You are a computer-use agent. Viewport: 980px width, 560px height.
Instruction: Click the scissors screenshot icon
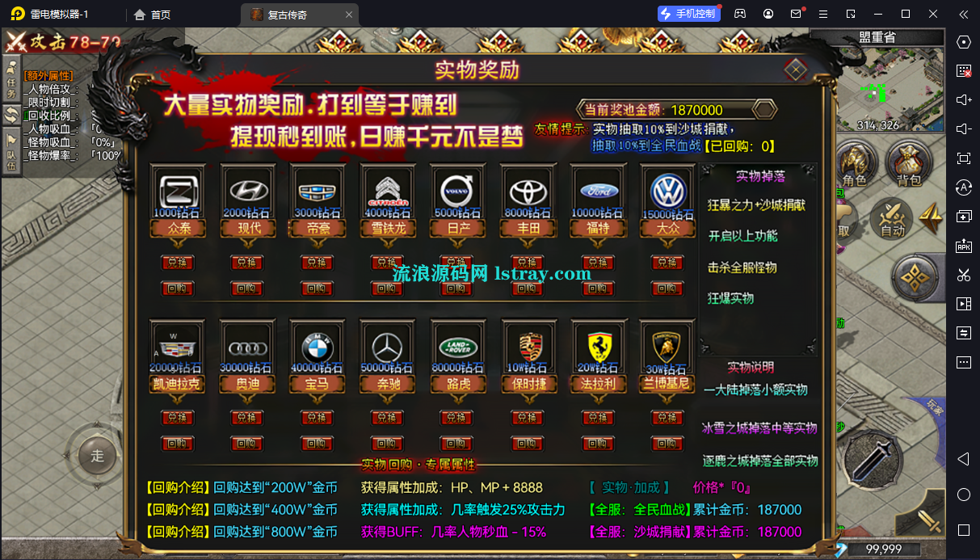[963, 275]
